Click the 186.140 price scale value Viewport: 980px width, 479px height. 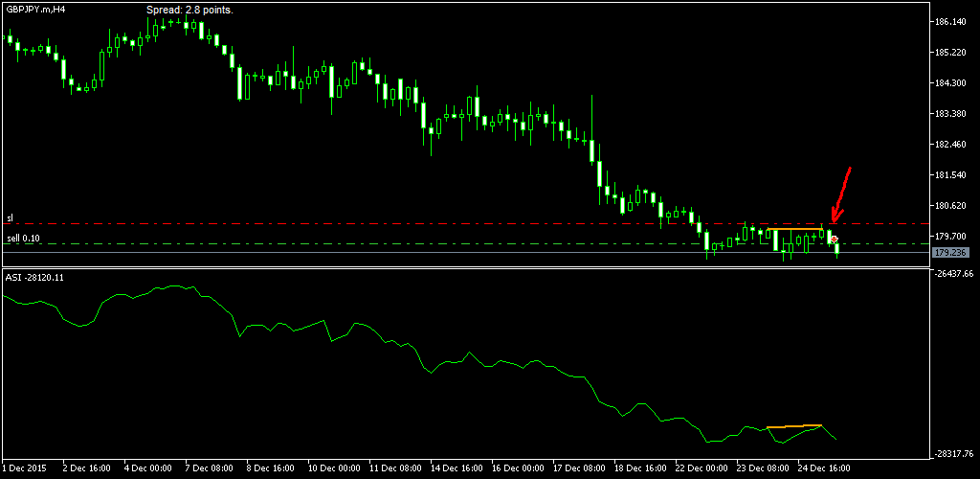click(x=950, y=22)
